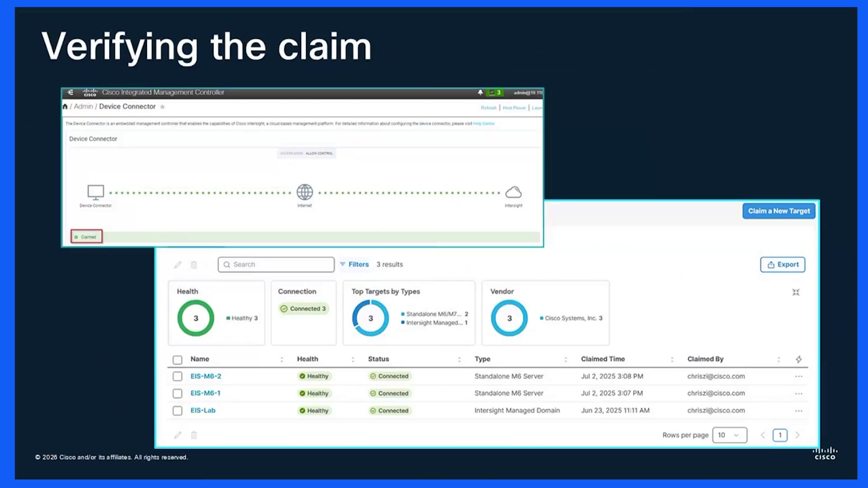The width and height of the screenshot is (868, 488).
Task: Click the Export button
Action: (783, 265)
